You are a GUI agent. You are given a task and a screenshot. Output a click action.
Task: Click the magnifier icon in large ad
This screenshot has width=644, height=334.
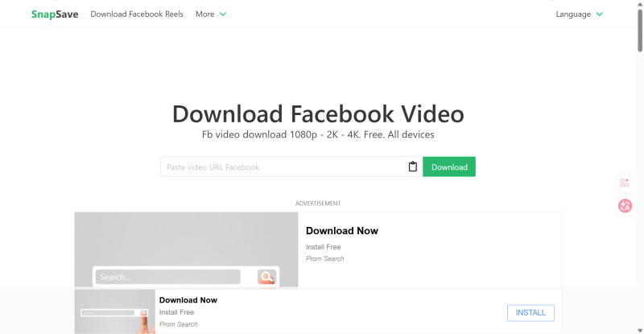pos(266,277)
